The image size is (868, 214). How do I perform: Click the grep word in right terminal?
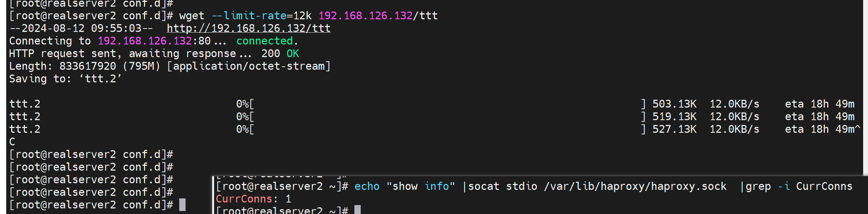tap(758, 187)
